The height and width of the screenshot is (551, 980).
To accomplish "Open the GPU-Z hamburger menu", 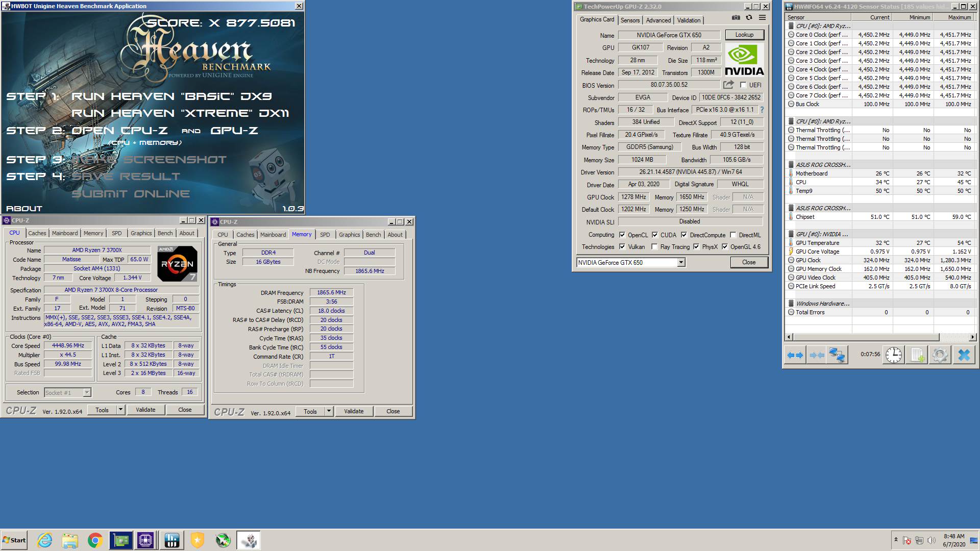I will (x=762, y=18).
